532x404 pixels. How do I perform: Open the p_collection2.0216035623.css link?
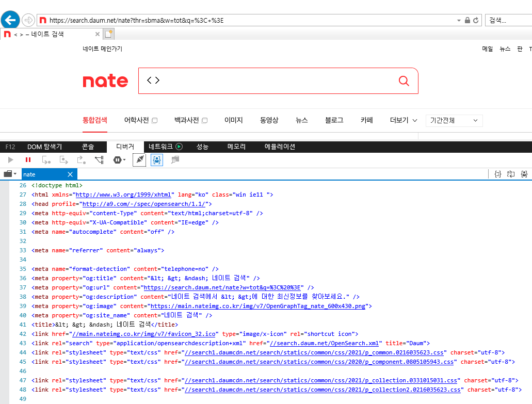tap(323, 390)
